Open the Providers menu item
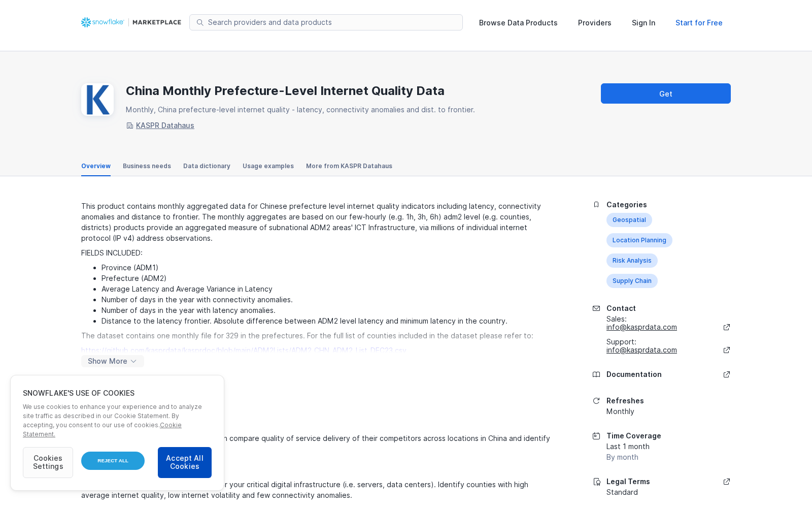812x508 pixels. [595, 23]
